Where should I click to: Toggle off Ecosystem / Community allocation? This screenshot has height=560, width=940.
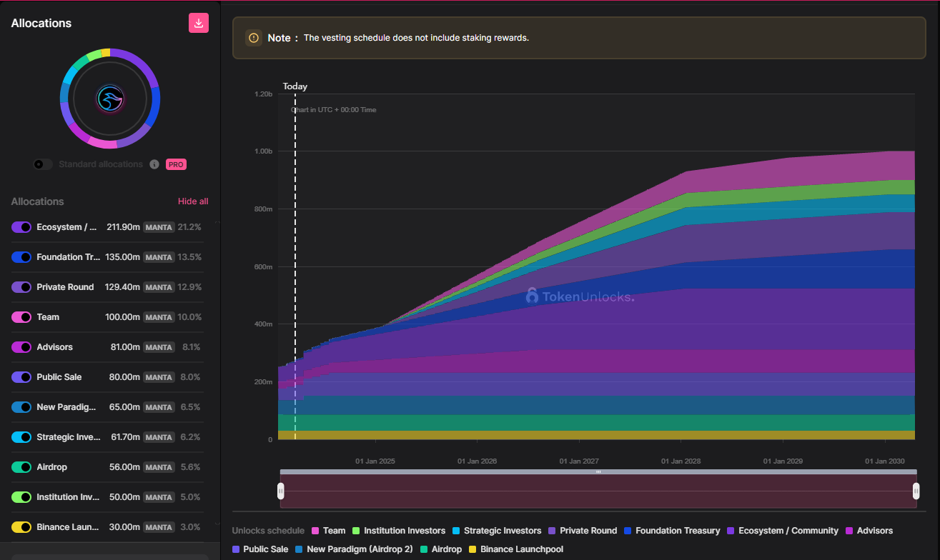[21, 227]
